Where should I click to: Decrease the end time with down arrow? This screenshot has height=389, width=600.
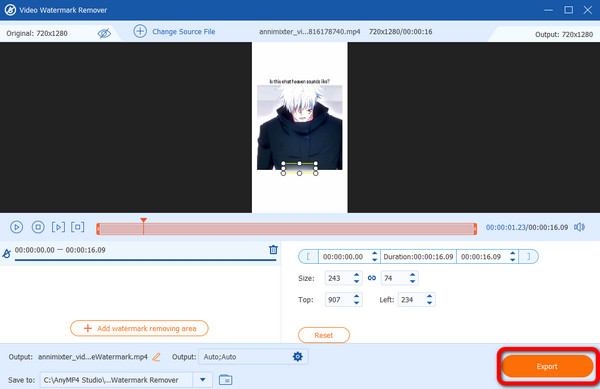click(x=512, y=260)
